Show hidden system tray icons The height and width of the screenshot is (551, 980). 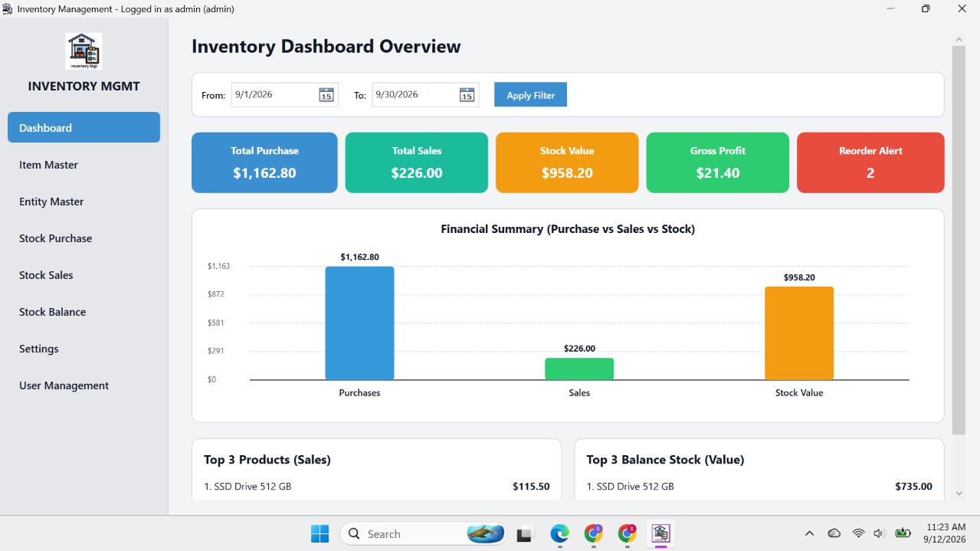pyautogui.click(x=809, y=533)
